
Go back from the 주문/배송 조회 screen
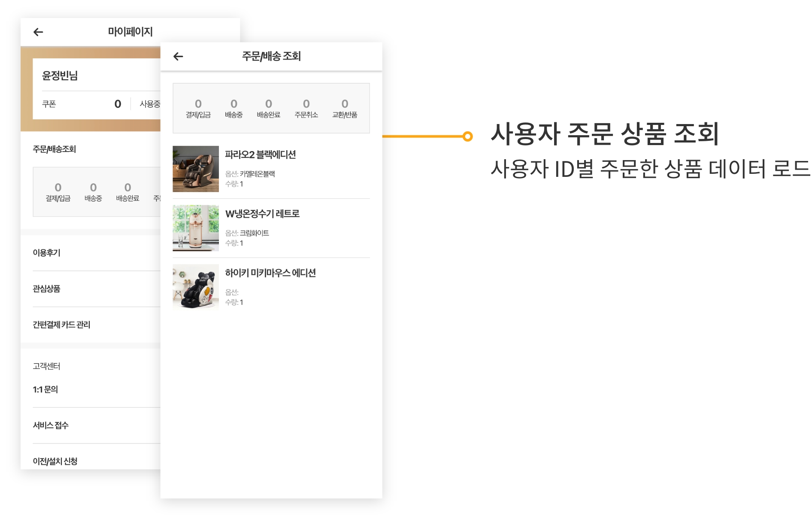point(178,56)
